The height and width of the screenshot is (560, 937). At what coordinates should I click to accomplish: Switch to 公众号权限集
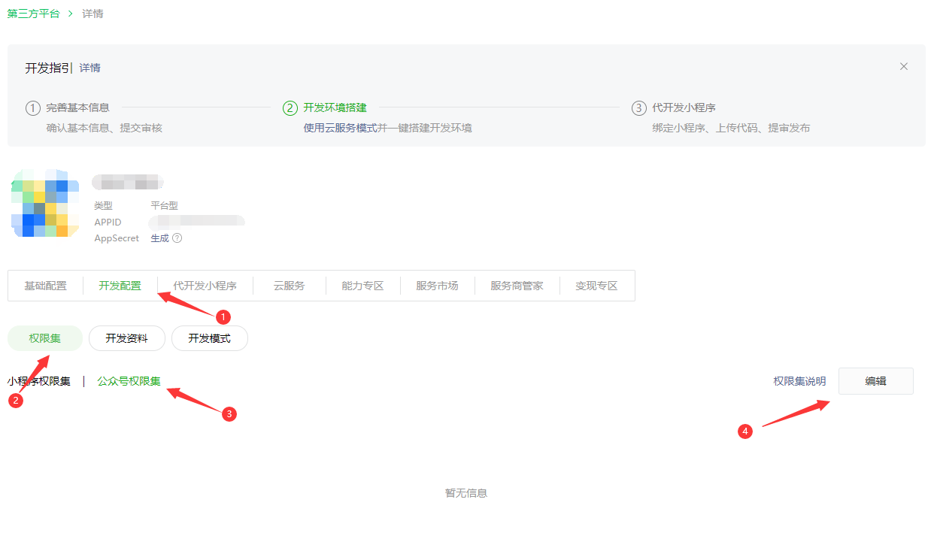129,381
